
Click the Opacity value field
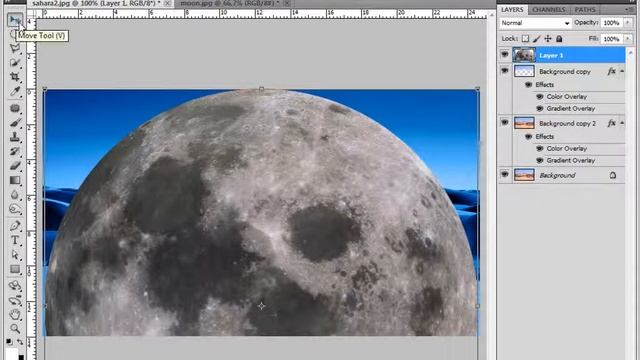612,23
